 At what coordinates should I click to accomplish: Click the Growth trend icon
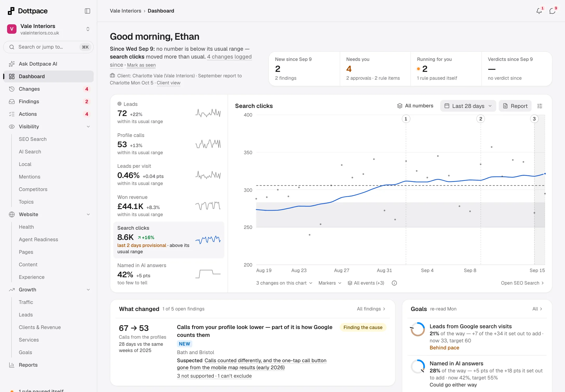12,290
